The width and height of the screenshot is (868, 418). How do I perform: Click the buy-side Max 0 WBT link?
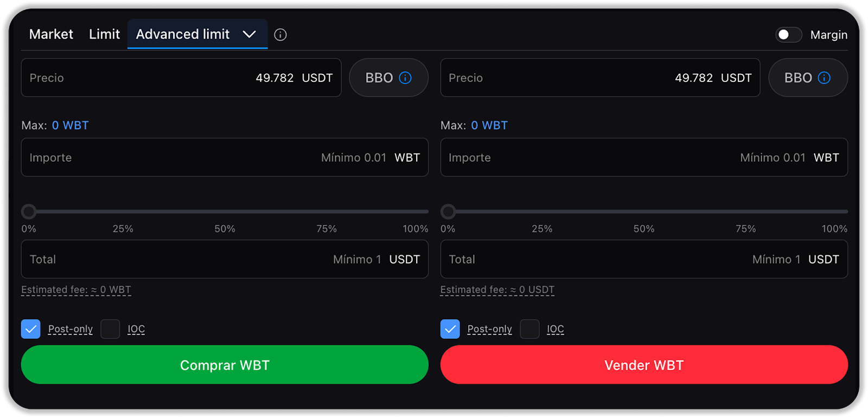coord(70,125)
